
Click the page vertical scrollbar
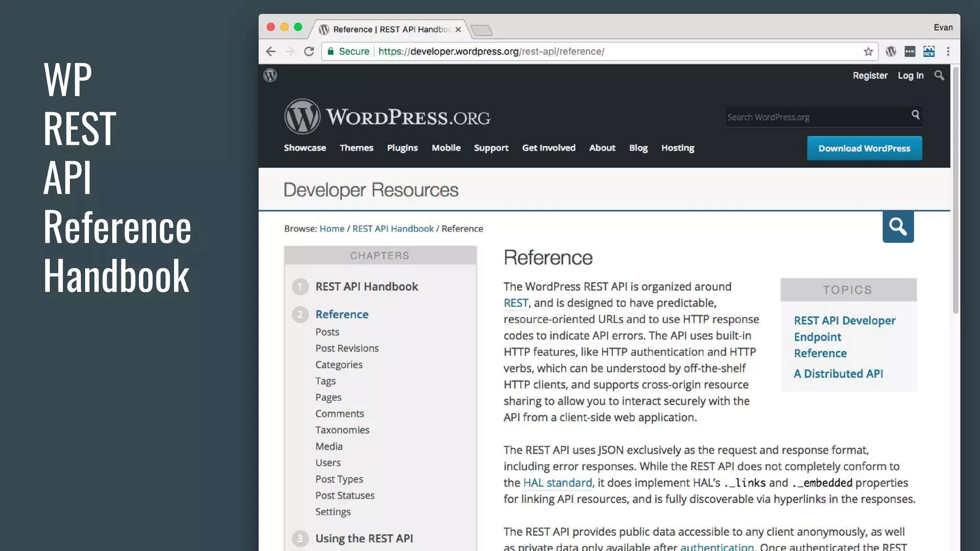[955, 190]
